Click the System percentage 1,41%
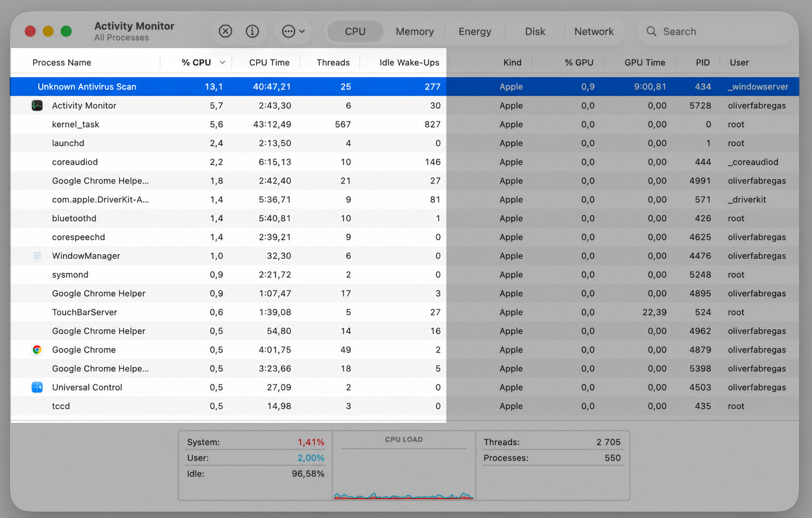812x518 pixels. tap(311, 443)
